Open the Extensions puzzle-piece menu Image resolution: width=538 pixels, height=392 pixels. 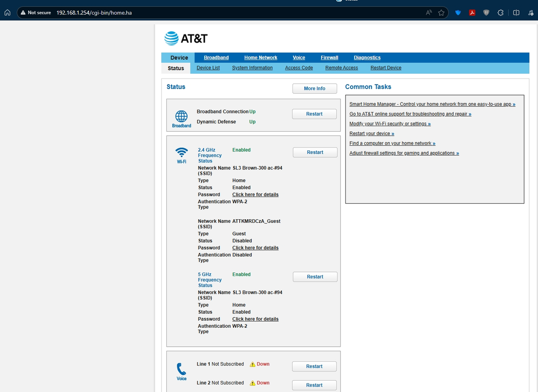(501, 13)
